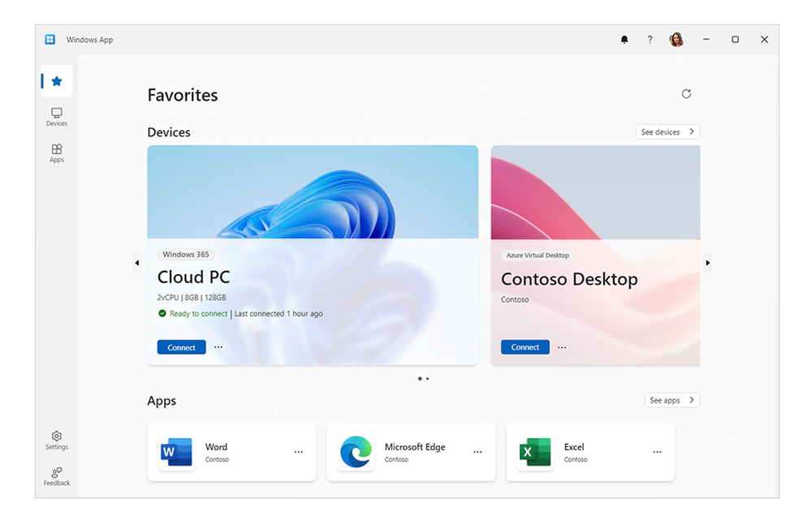Connect to Contoso Desktop
This screenshot has height=521, width=812.
[525, 347]
